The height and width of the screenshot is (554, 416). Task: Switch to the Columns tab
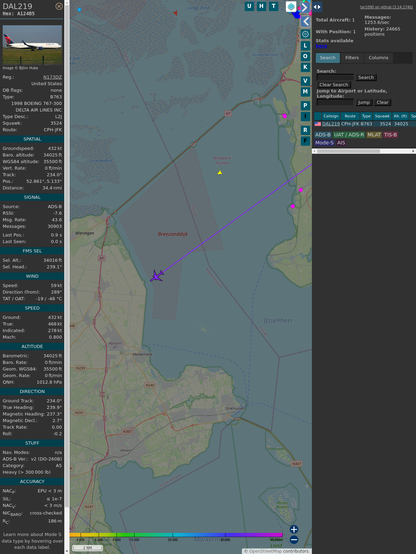[378, 58]
